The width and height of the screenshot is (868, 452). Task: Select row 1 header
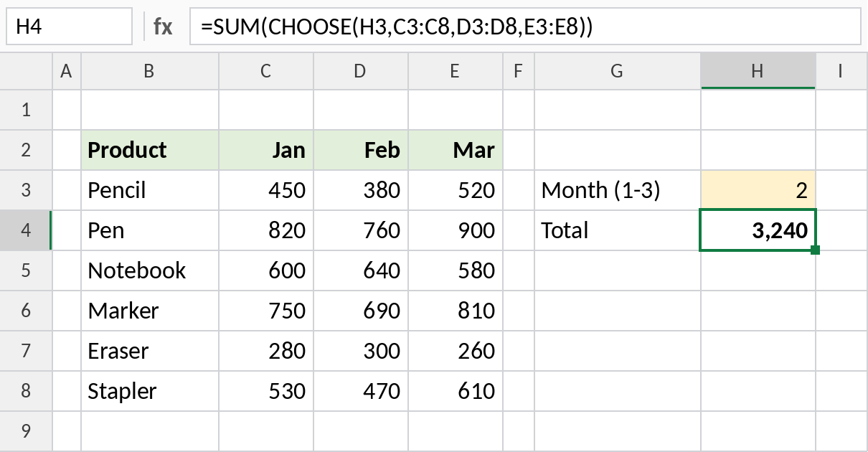pos(26,110)
